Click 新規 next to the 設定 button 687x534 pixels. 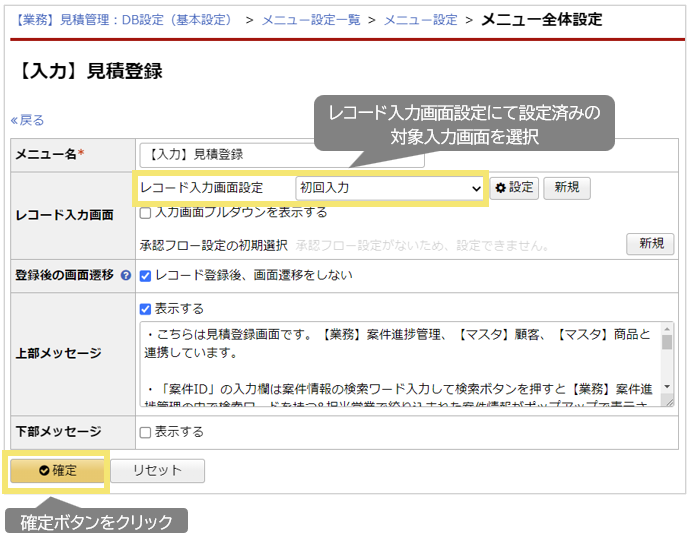(567, 188)
